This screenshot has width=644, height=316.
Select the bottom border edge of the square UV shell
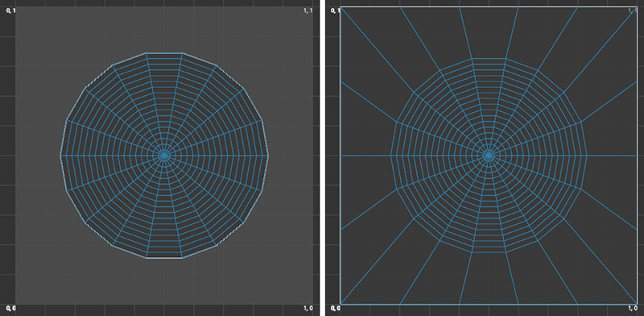tap(489, 304)
